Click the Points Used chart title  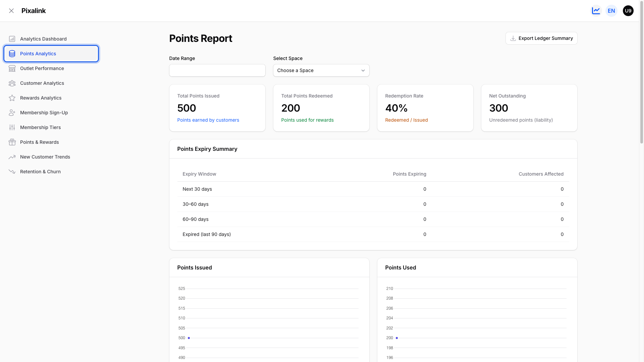click(x=400, y=267)
